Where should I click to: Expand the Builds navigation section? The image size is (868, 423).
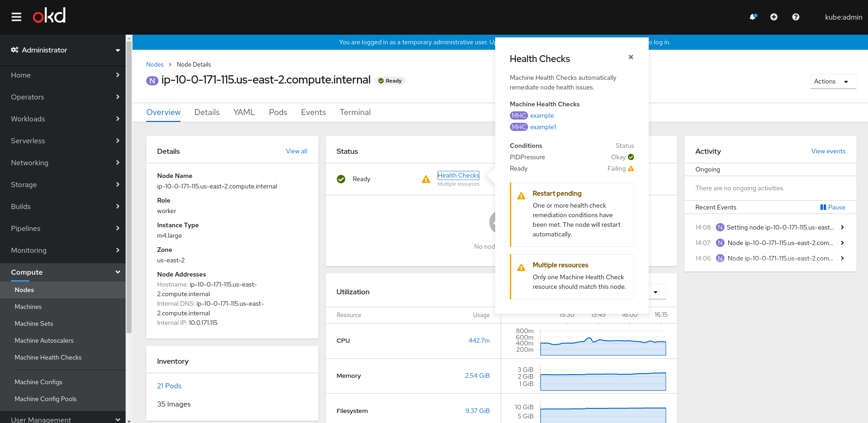point(63,207)
